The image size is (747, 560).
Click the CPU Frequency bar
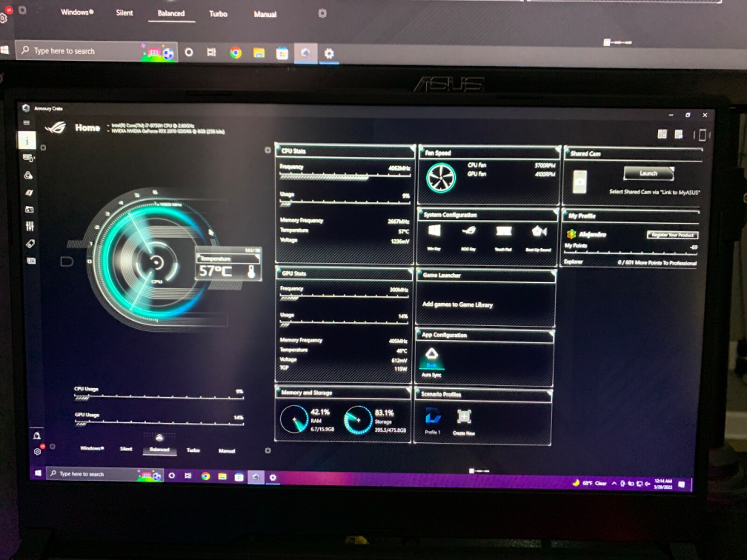pyautogui.click(x=345, y=176)
